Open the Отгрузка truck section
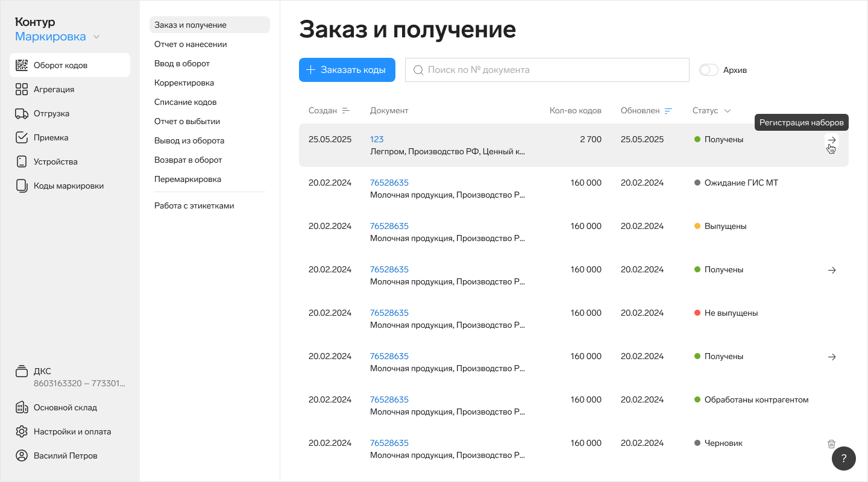 pos(51,113)
